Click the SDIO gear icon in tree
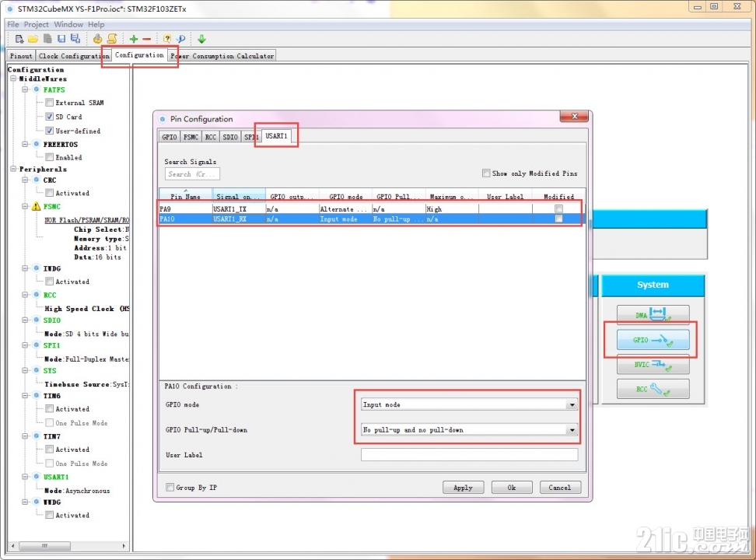The height and width of the screenshot is (560, 756). 36,320
